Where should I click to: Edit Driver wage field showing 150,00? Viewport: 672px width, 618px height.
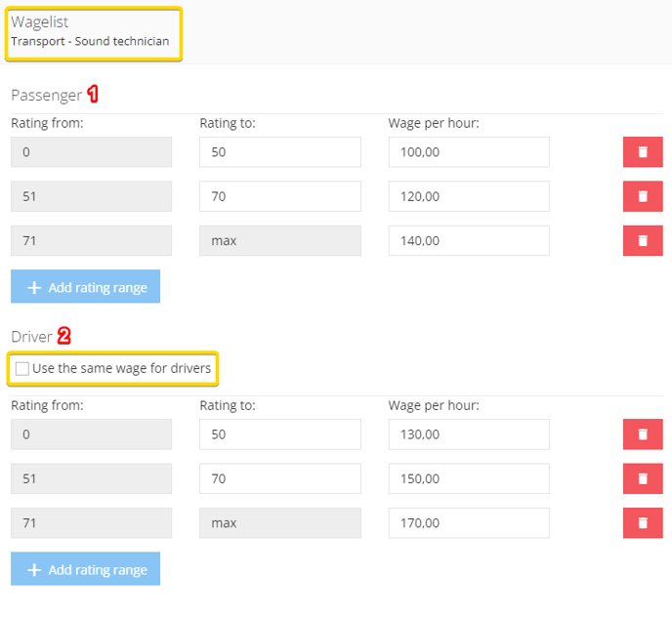coord(469,478)
